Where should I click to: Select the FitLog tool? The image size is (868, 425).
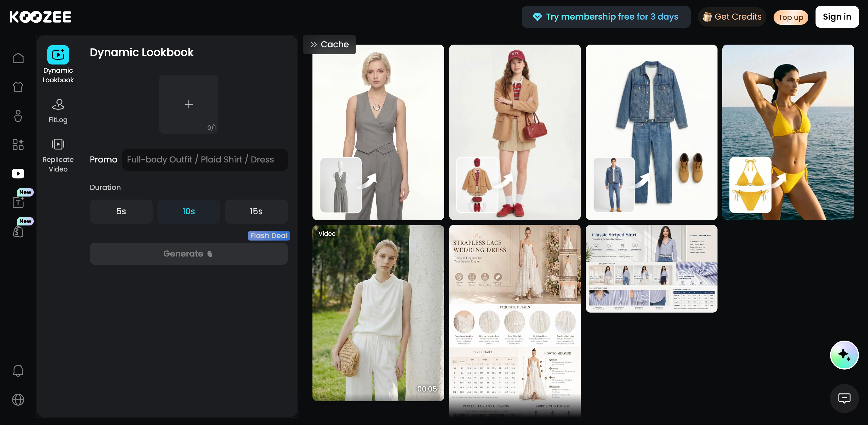tap(58, 111)
